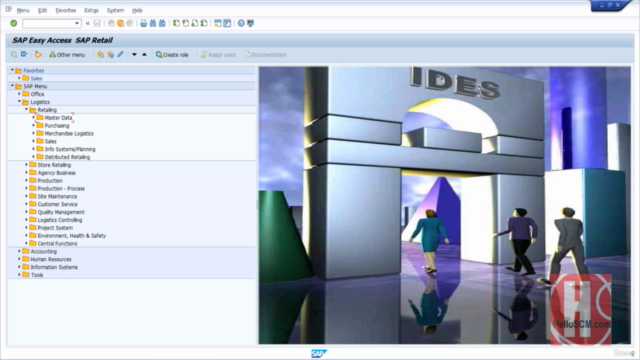Click the Other menu button
Image resolution: width=640 pixels, height=360 pixels.
[x=67, y=54]
